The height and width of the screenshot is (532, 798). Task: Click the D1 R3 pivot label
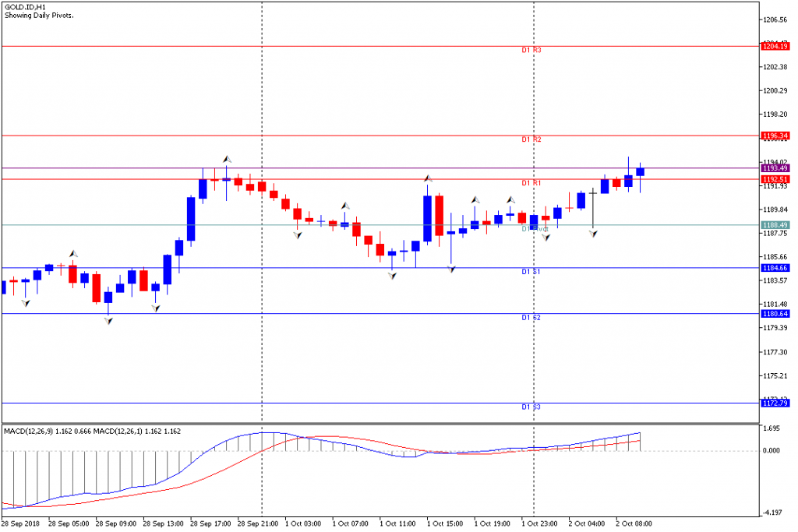(x=531, y=50)
